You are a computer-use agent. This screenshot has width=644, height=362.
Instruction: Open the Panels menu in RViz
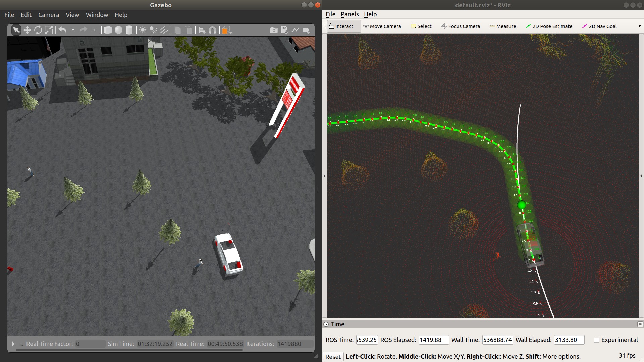click(x=350, y=14)
